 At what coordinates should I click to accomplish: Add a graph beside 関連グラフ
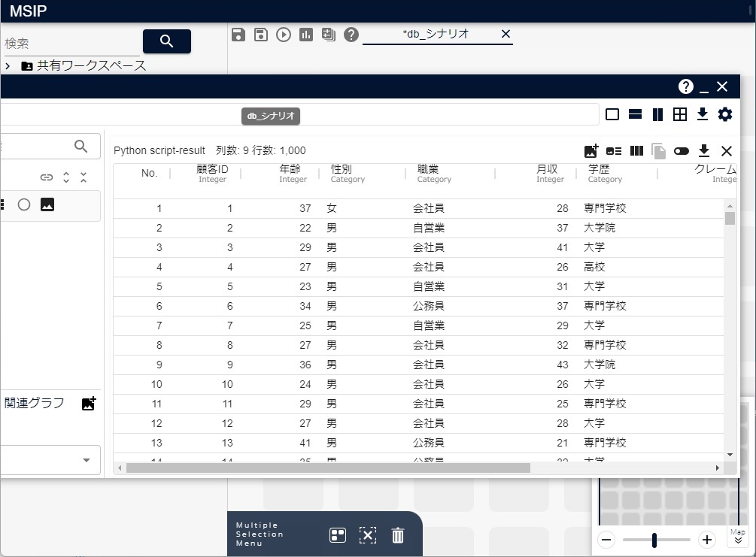(89, 404)
